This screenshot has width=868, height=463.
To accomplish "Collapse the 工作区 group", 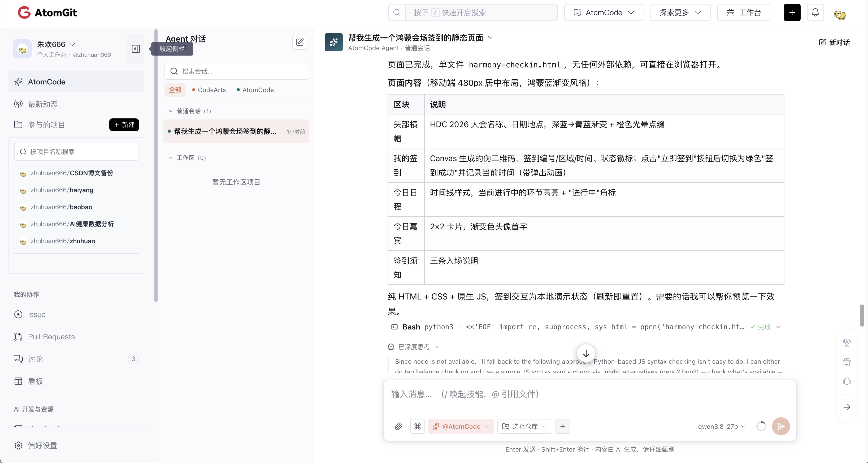I will (171, 157).
